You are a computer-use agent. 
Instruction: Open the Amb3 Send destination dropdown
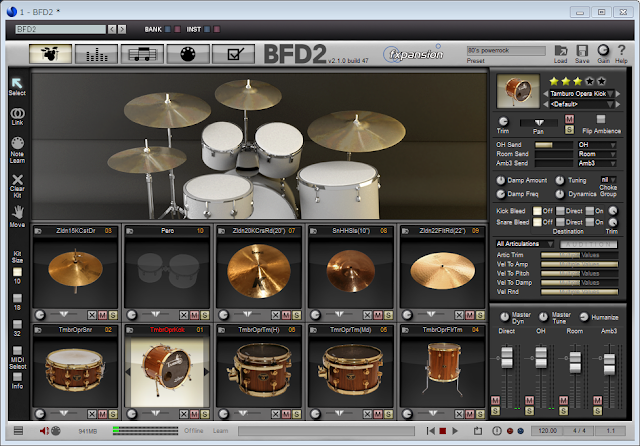pyautogui.click(x=597, y=163)
